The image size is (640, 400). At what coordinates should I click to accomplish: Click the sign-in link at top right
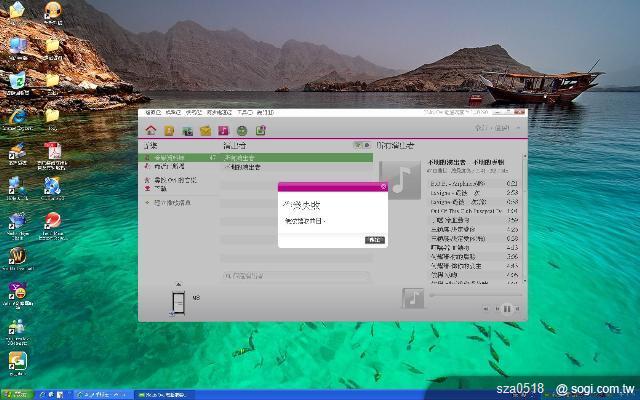point(491,128)
